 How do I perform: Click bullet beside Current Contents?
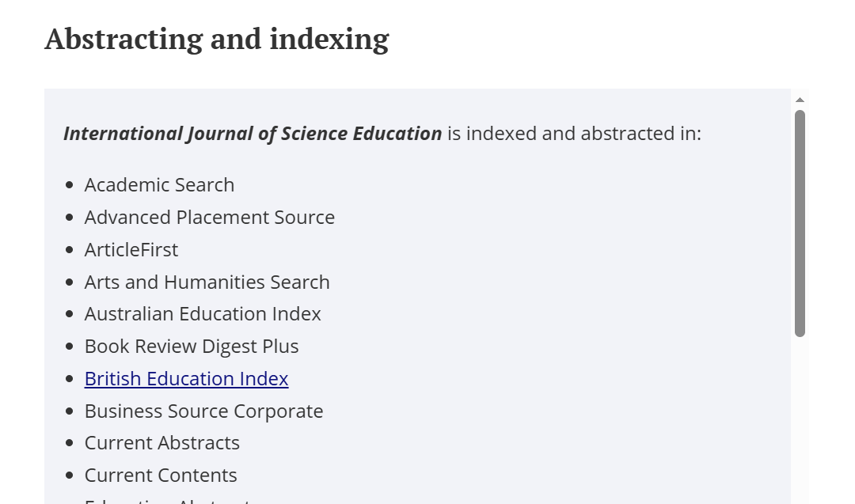70,476
